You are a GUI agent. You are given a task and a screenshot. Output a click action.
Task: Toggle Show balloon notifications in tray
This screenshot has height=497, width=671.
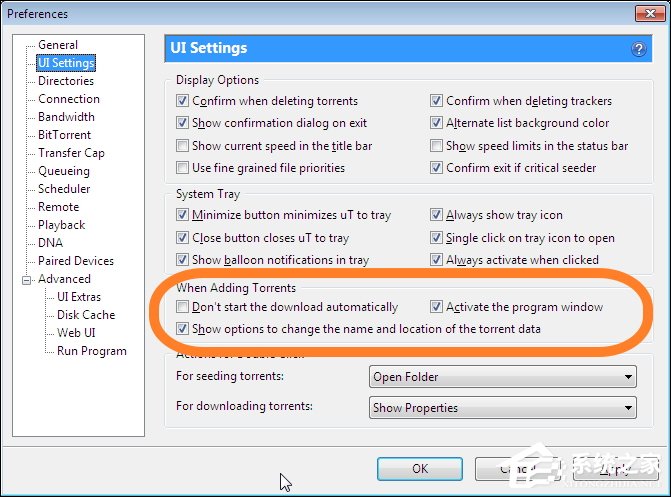point(182,259)
